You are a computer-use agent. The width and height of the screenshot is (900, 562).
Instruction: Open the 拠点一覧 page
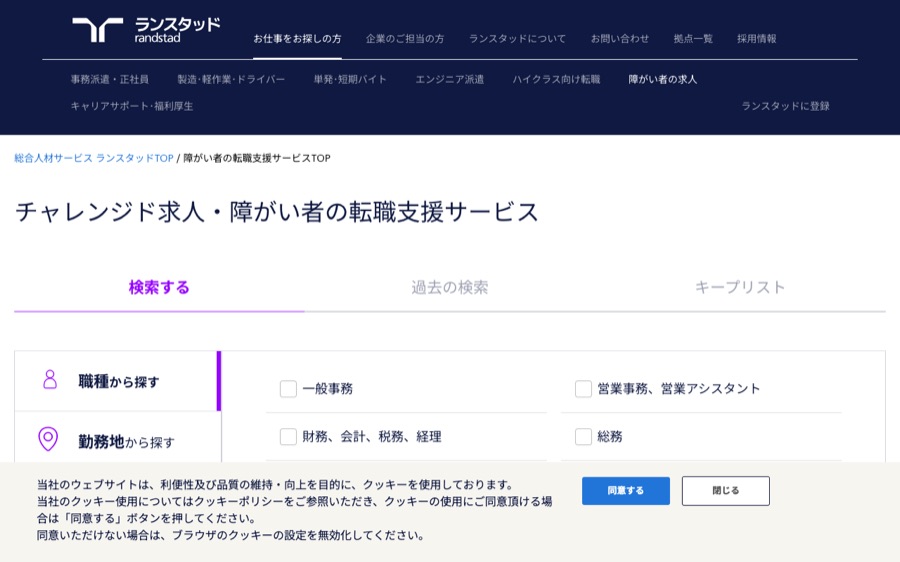(693, 38)
